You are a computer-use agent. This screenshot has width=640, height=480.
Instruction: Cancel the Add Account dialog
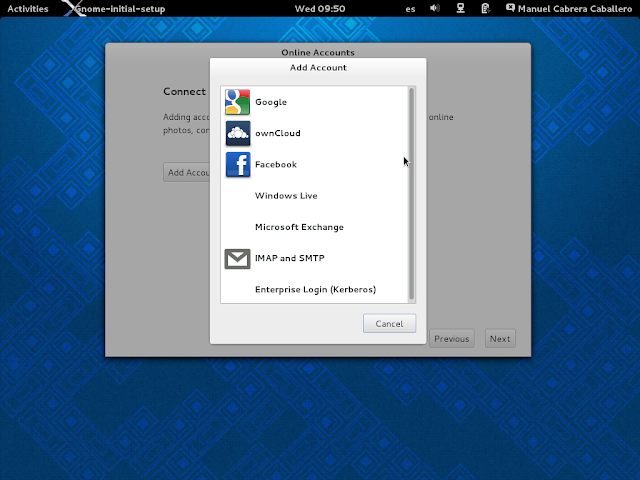tap(389, 324)
